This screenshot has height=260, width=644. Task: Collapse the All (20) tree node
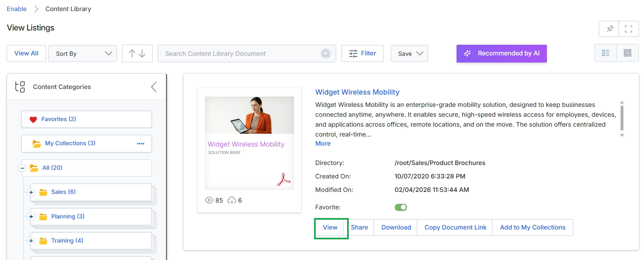point(22,168)
